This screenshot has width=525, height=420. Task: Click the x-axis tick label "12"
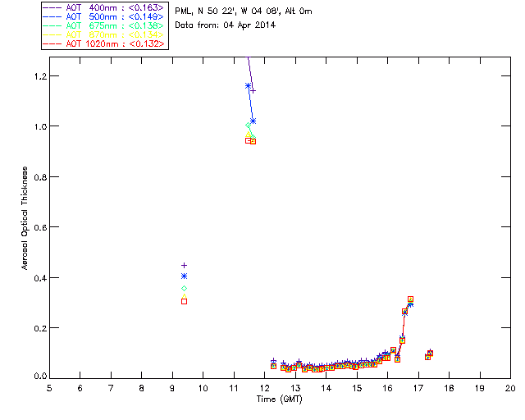tap(264, 388)
